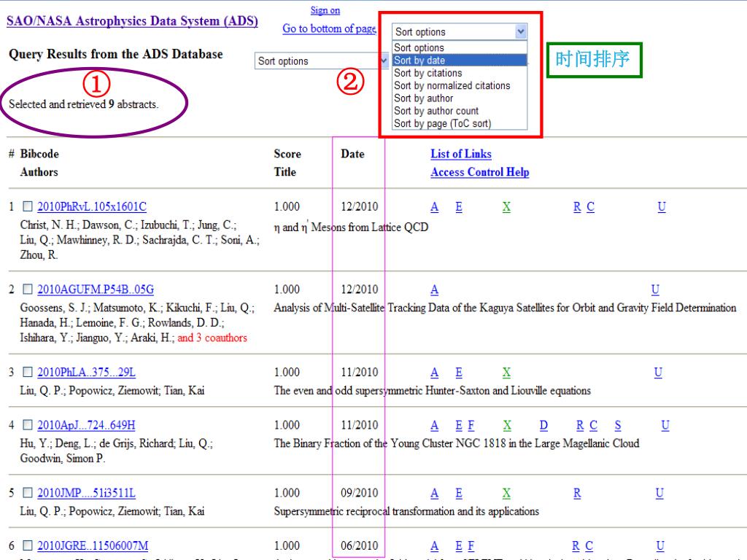Open the green X link for the Lattice QCD paper

point(506,206)
